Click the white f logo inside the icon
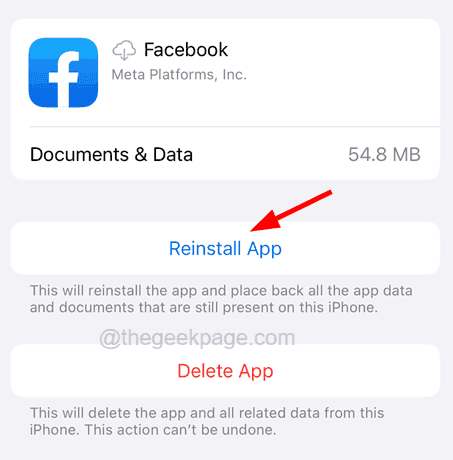453x460 pixels. pyautogui.click(x=64, y=79)
